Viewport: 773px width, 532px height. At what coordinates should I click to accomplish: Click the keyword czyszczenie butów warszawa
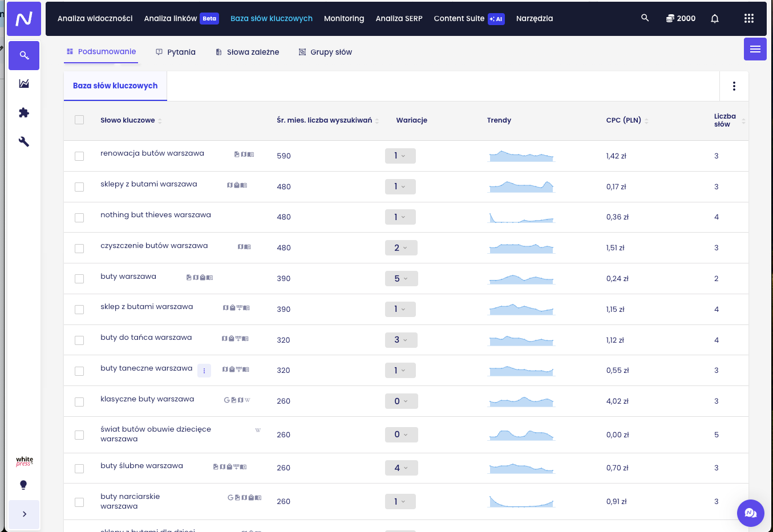coord(154,246)
